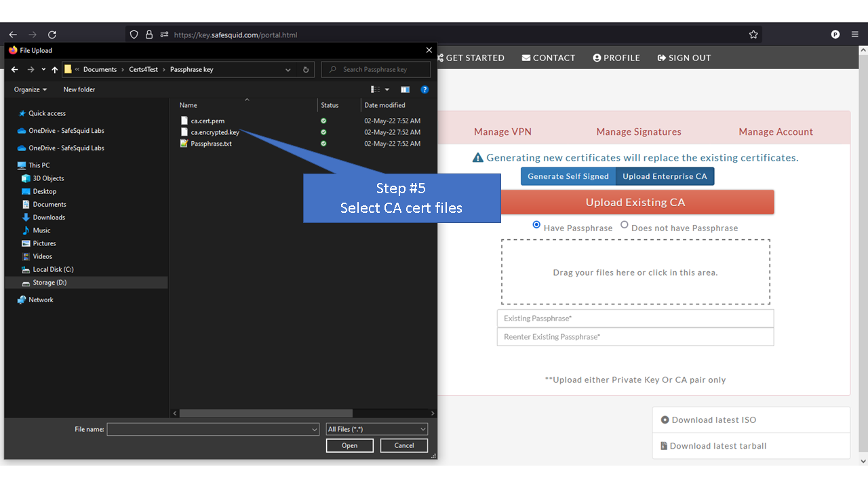Click the preview pane icon

(x=405, y=89)
